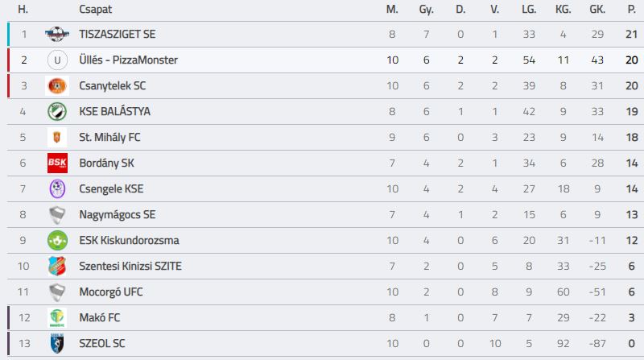Viewport: 644px width, 360px height.
Task: Click the SZEOL SC blue shield
Action: (57, 344)
